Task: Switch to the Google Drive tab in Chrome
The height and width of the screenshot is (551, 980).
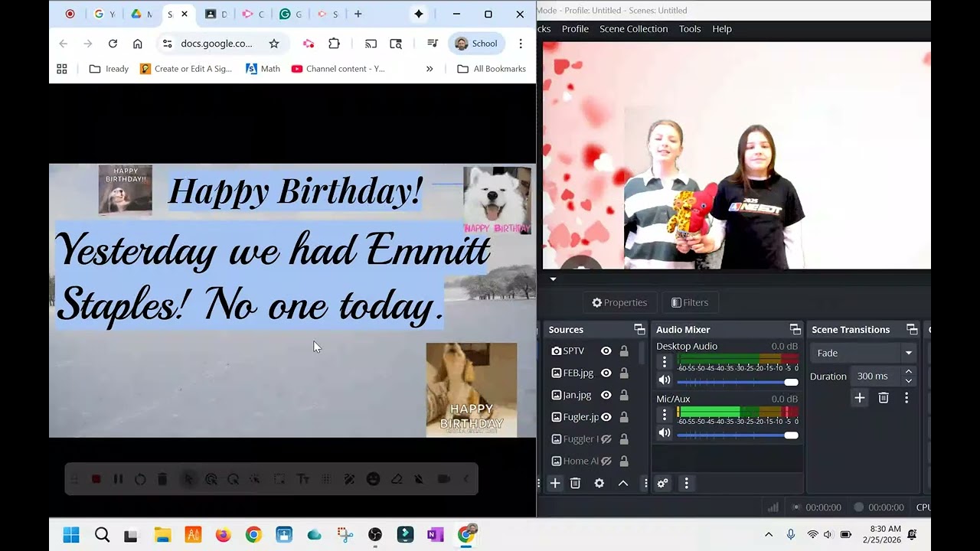Action: [x=141, y=14]
